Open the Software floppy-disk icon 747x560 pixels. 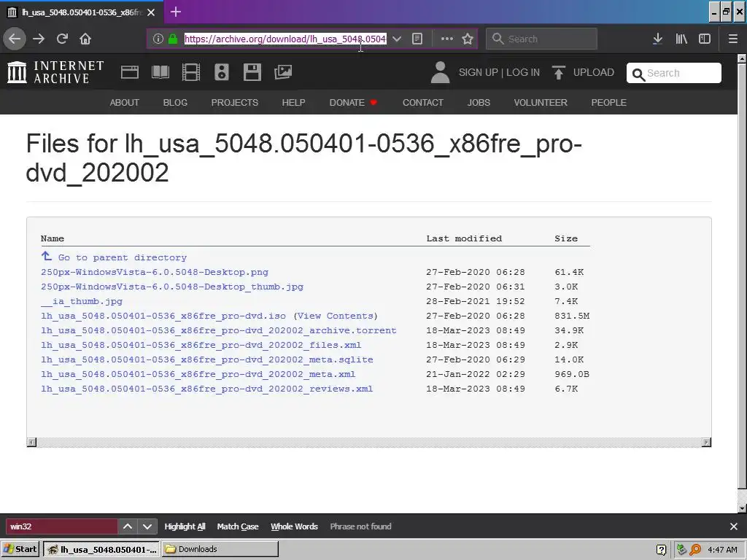[x=252, y=72]
